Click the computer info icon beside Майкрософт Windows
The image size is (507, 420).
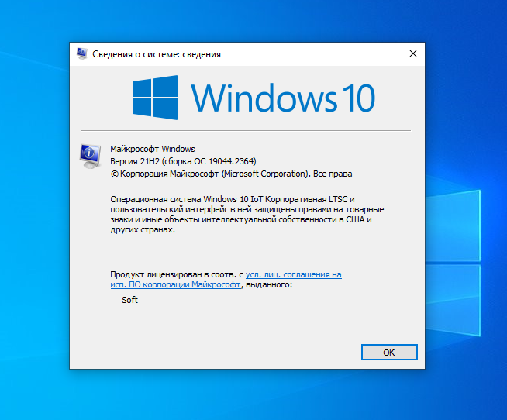(x=90, y=157)
